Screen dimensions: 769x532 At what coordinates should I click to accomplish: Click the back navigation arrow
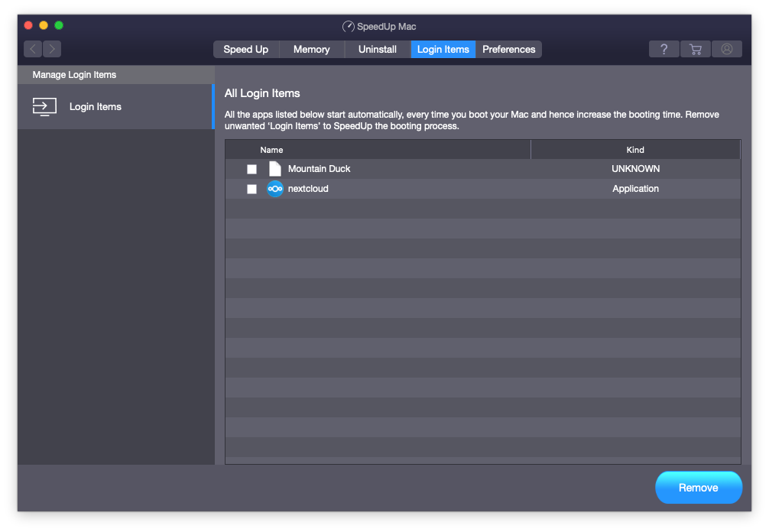tap(32, 49)
